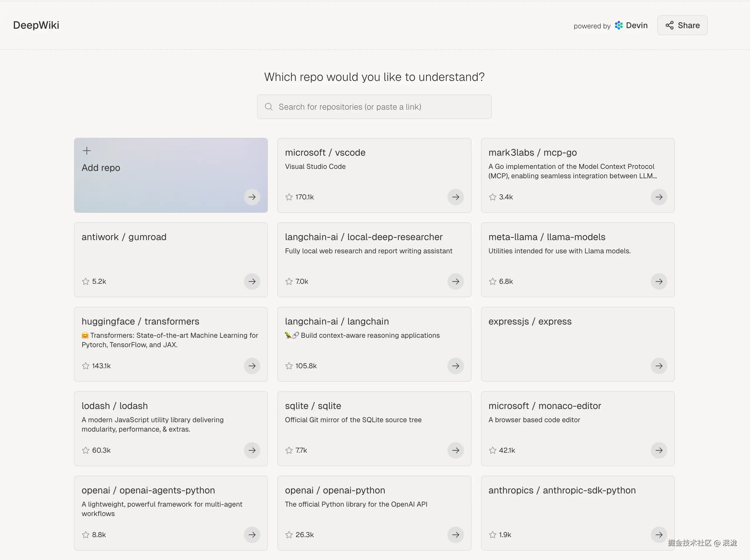The height and width of the screenshot is (560, 750).
Task: Open arrow for anthropics / anthropic-sdk-python
Action: tap(659, 534)
